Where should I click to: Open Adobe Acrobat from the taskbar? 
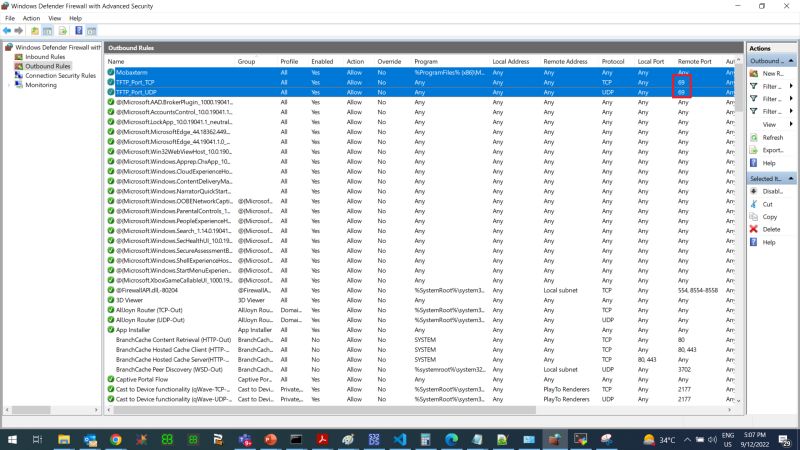322,439
